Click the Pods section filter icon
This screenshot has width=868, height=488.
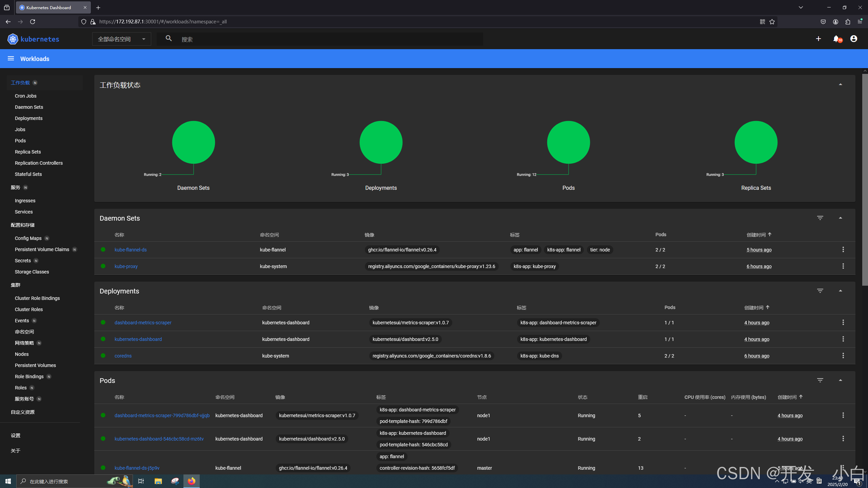820,380
